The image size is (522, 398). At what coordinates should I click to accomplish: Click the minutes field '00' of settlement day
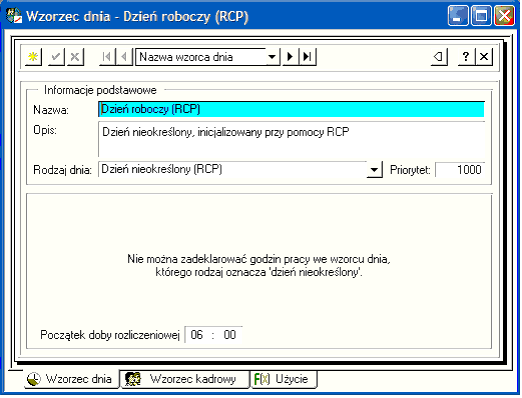pyautogui.click(x=230, y=335)
